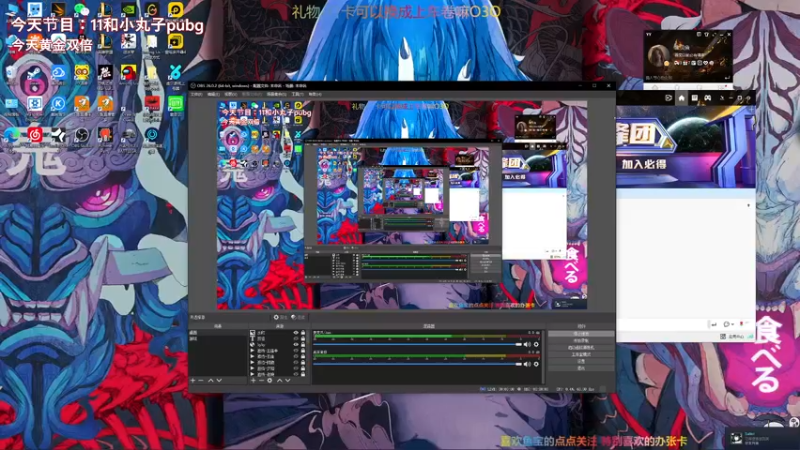Add a new scene in OBS Scenes panel
Screen dimensions: 800x450
(193, 381)
